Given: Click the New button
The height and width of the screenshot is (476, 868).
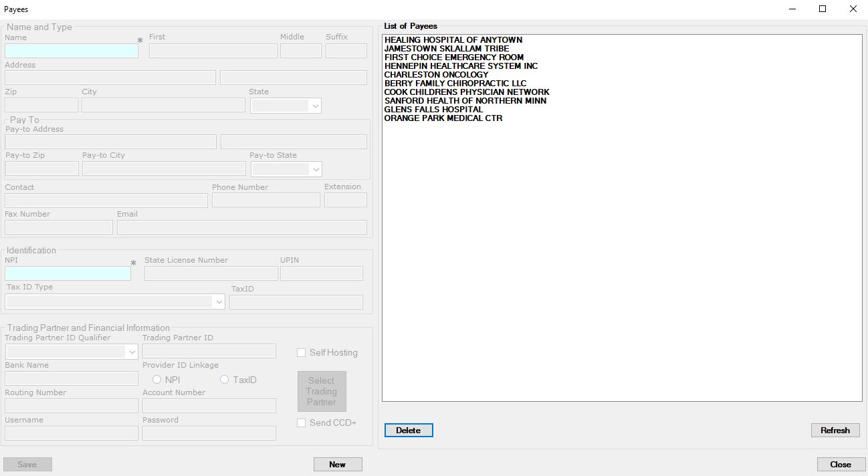Looking at the screenshot, I should 338,464.
